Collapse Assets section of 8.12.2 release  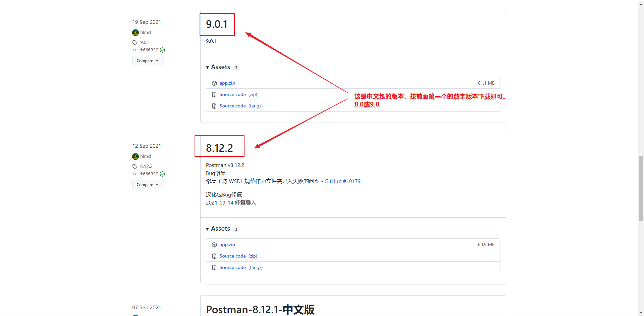[218, 229]
